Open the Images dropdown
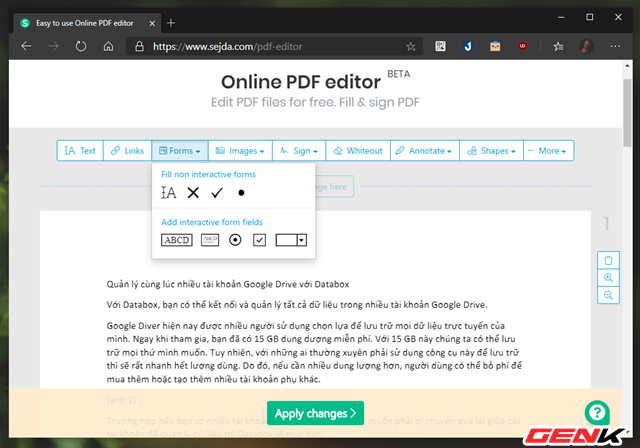The height and width of the screenshot is (448, 640). click(240, 151)
